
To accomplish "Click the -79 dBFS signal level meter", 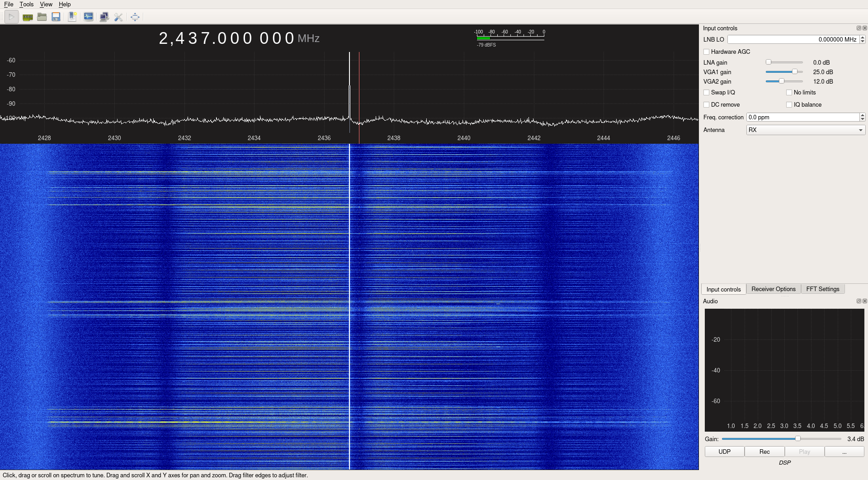I will [x=510, y=38].
